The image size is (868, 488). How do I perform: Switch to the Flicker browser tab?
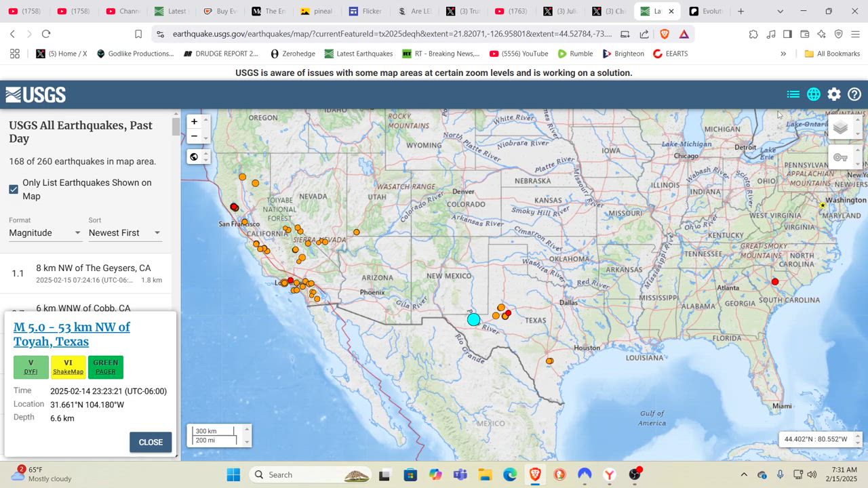point(365,12)
